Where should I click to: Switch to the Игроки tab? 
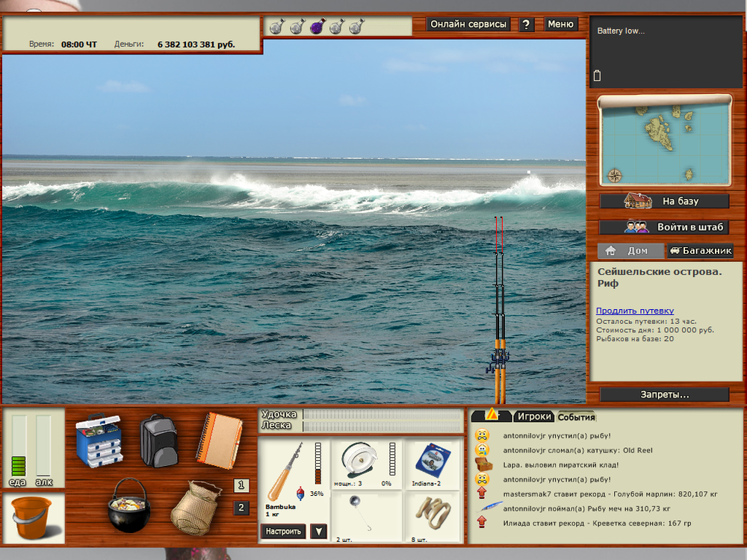coord(534,417)
